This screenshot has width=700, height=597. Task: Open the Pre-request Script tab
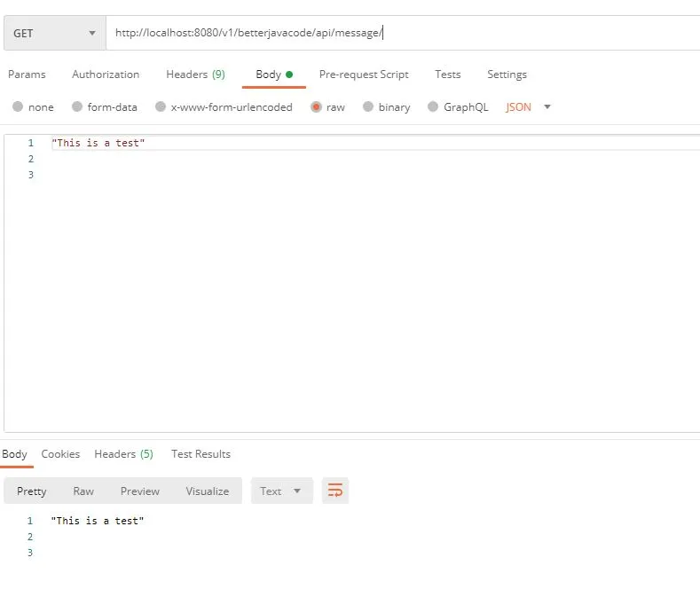[364, 75]
